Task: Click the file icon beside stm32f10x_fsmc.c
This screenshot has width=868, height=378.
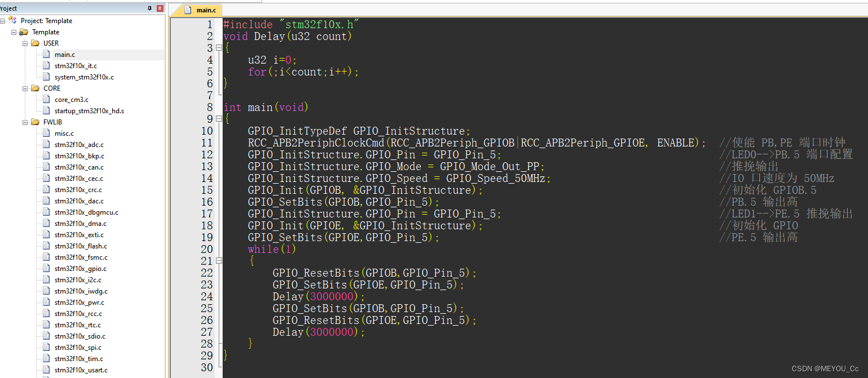Action: [46, 257]
